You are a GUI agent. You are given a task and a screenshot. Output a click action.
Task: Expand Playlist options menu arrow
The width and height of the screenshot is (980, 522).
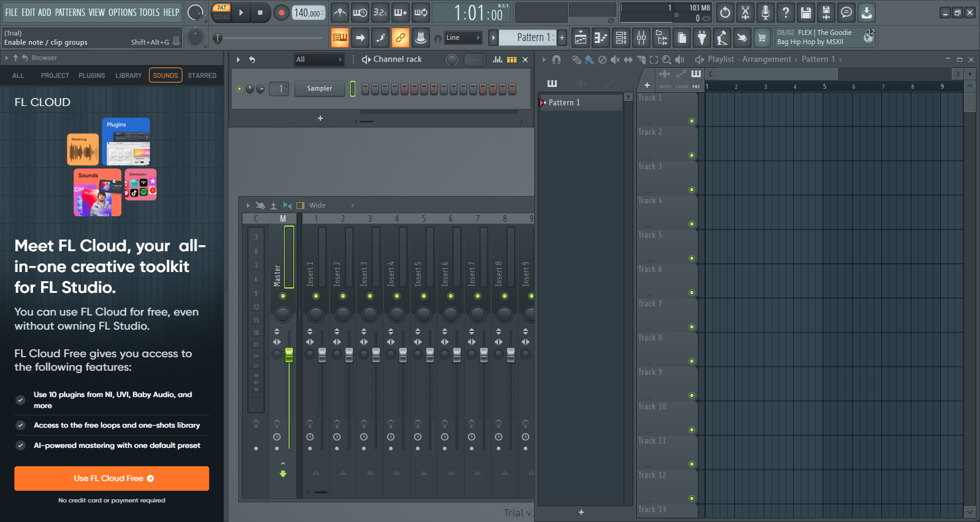point(543,59)
